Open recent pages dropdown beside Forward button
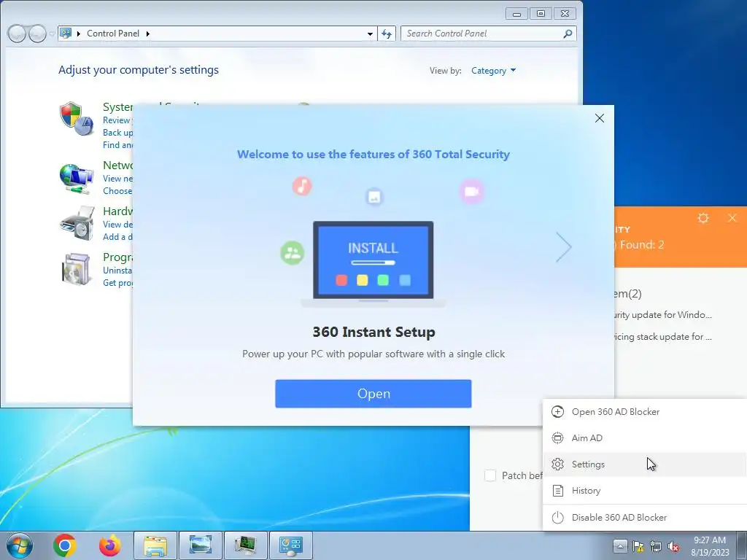 [51, 34]
